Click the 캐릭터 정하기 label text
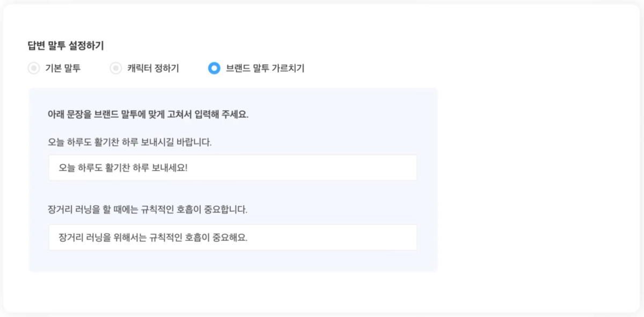The image size is (644, 317). tap(153, 68)
